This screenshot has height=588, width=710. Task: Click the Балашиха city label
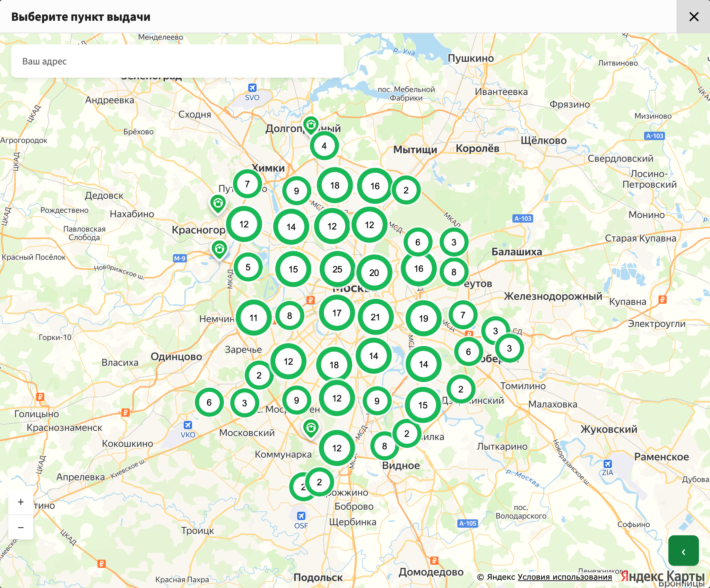(517, 252)
